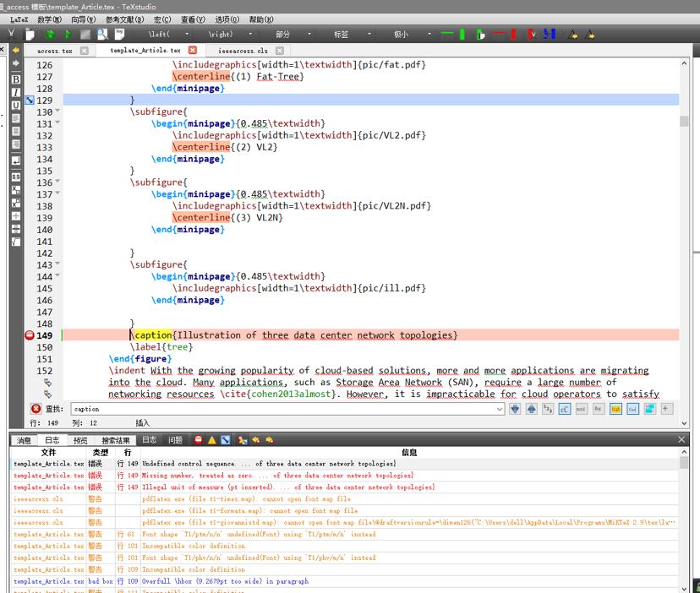Expand the search history dropdown arrow
700x593 pixels.
tap(500, 409)
